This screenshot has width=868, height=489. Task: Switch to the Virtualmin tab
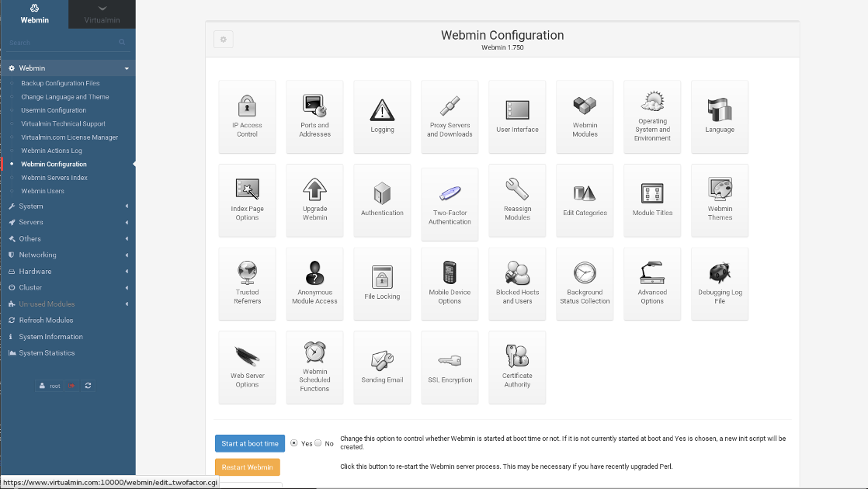click(x=102, y=14)
